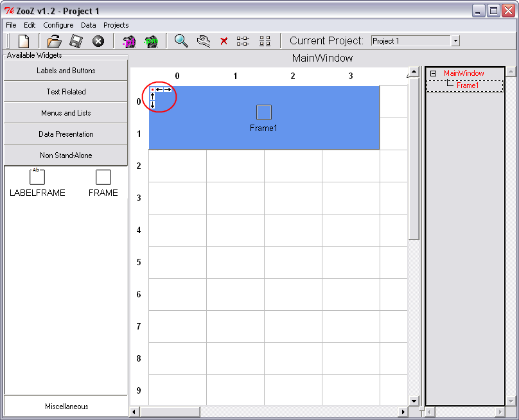Click the grid's horizontal scrollbar left arrow
The width and height of the screenshot is (519, 420).
coord(134,412)
